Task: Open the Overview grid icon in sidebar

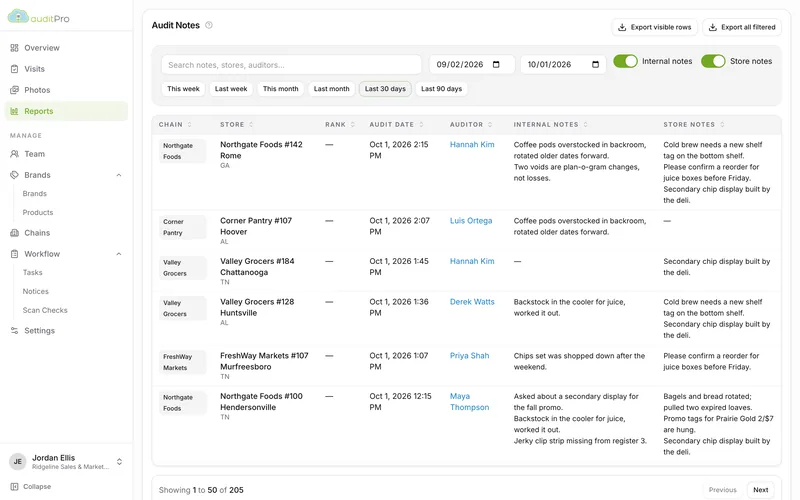Action: (x=14, y=48)
